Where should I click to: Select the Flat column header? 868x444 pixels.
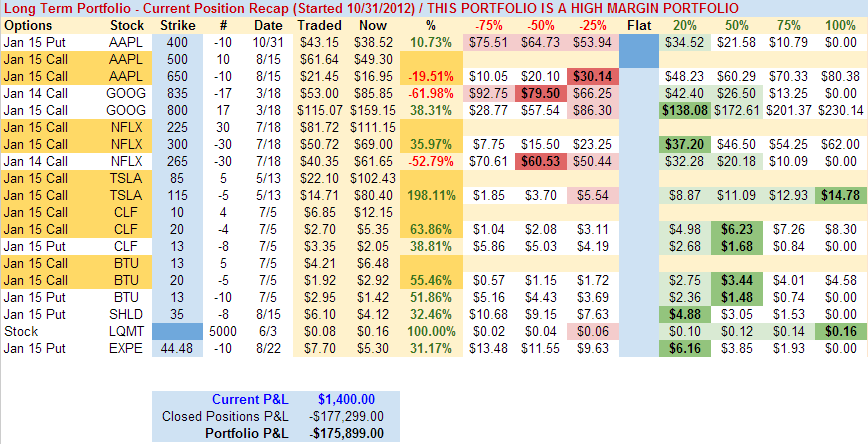pos(638,23)
